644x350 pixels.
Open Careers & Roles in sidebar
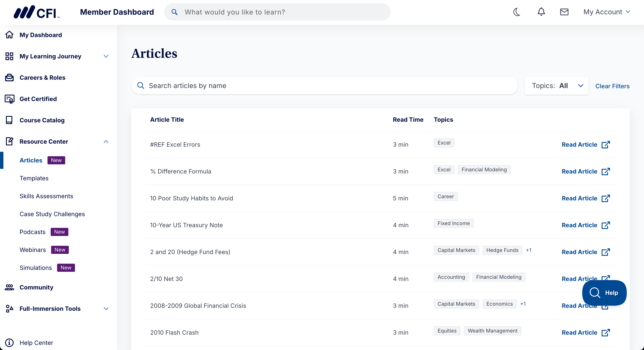[42, 78]
